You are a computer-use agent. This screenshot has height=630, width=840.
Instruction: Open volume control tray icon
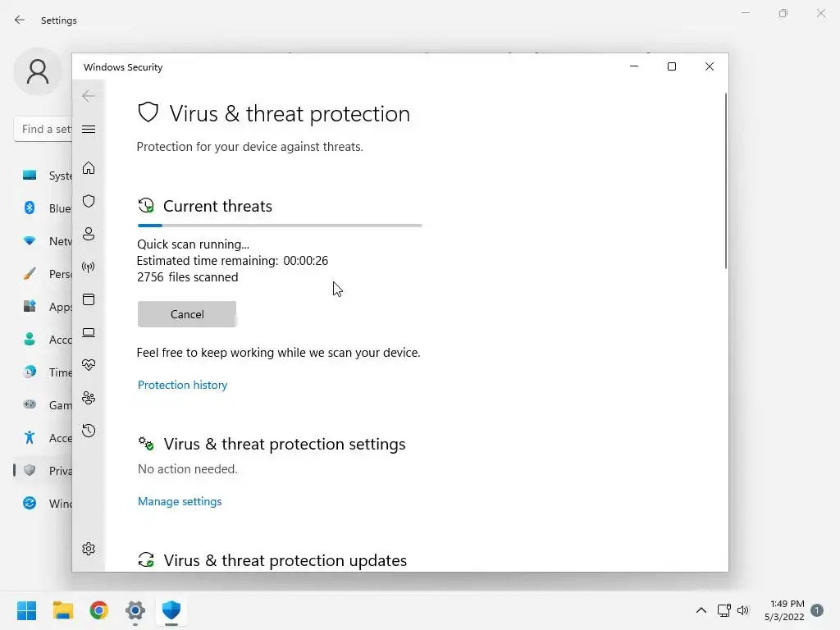(743, 610)
